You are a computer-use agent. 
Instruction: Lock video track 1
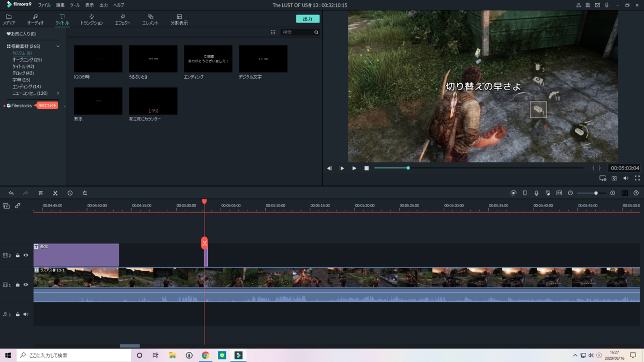click(x=18, y=285)
